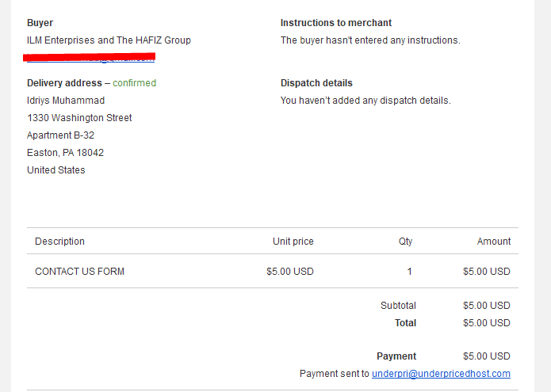Click the Description column header
Image resolution: width=551 pixels, height=392 pixels.
(59, 242)
